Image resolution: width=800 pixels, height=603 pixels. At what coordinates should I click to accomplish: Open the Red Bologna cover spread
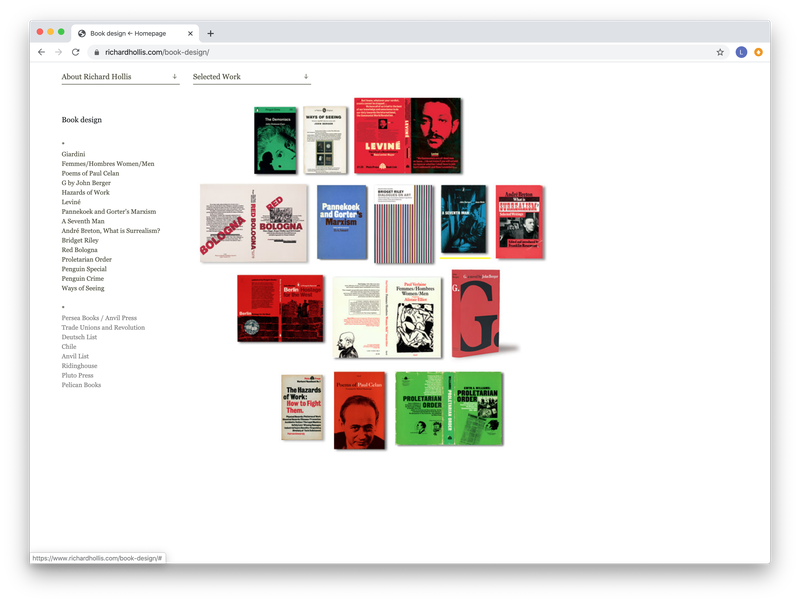click(254, 223)
